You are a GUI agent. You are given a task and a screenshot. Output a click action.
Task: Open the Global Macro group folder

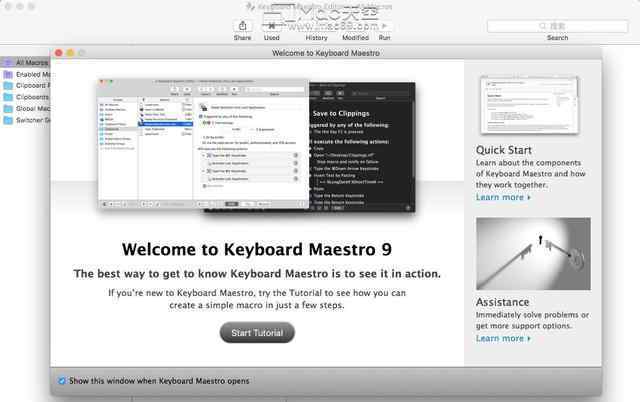(25, 109)
